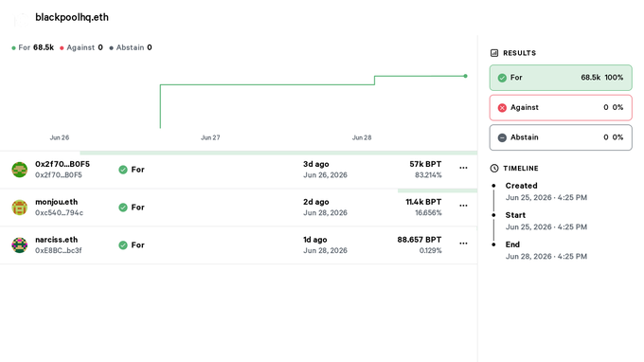Click the Timeline clock icon
Image resolution: width=644 pixels, height=362 pixels.
(494, 168)
